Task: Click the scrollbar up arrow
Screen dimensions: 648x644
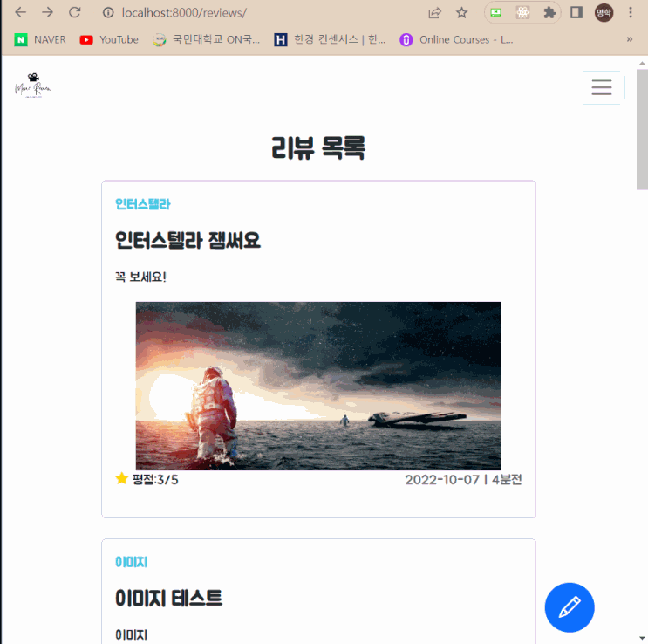Action: (642, 64)
